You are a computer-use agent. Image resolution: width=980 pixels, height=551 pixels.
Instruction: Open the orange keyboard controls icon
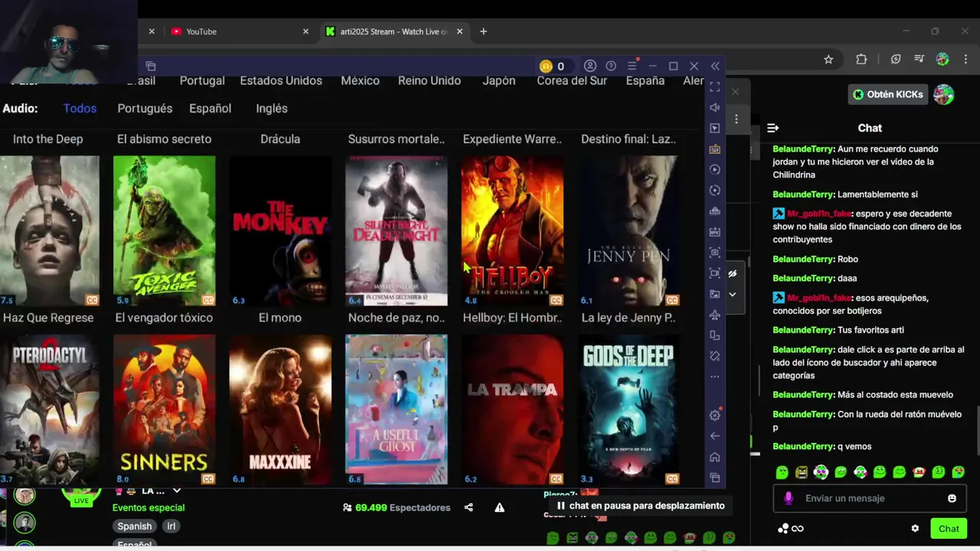tap(714, 148)
